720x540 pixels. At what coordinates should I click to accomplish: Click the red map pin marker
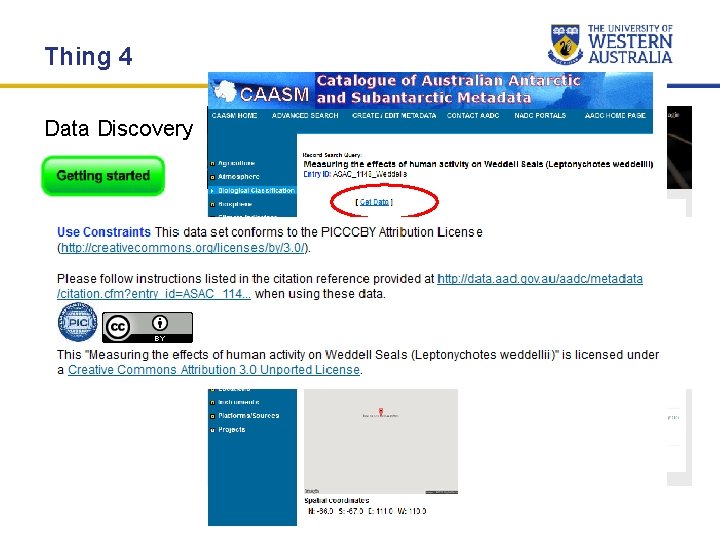tap(381, 411)
